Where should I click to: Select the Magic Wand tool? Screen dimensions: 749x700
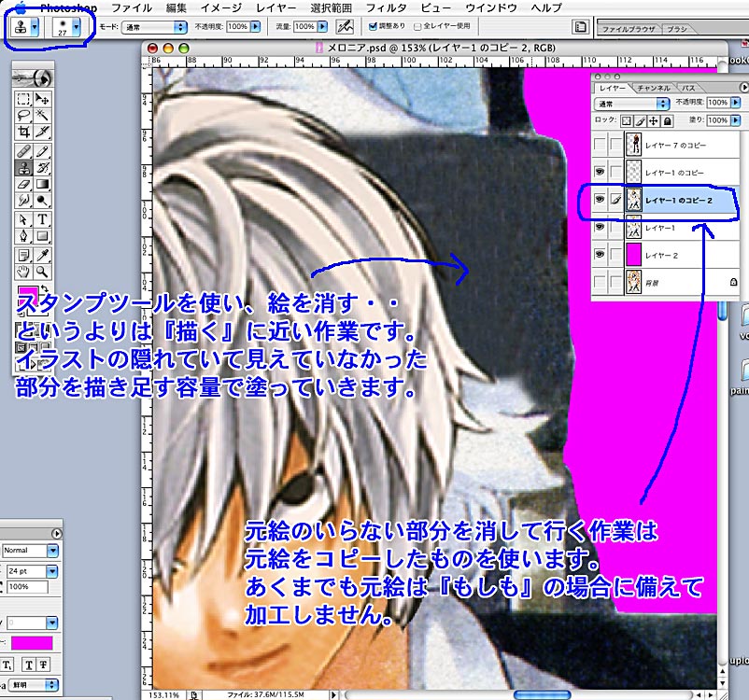[x=42, y=115]
